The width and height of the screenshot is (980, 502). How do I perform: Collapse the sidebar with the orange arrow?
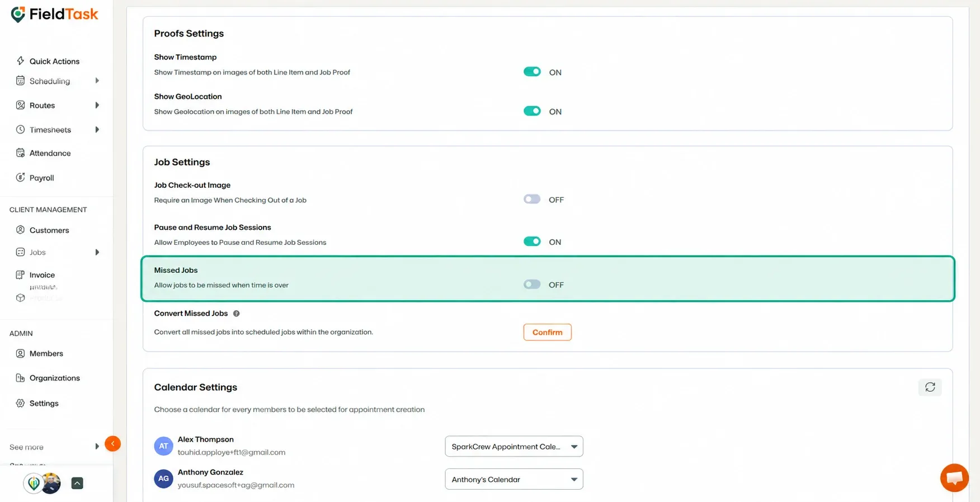pyautogui.click(x=112, y=444)
